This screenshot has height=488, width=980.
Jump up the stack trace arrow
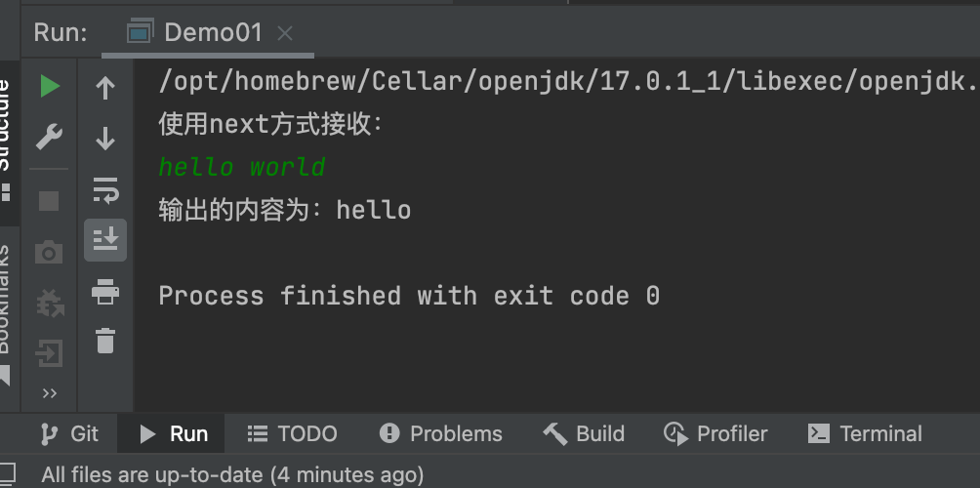pyautogui.click(x=105, y=88)
